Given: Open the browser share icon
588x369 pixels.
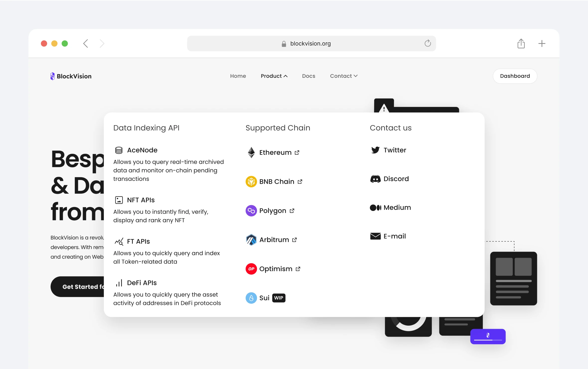Looking at the screenshot, I should (x=521, y=44).
